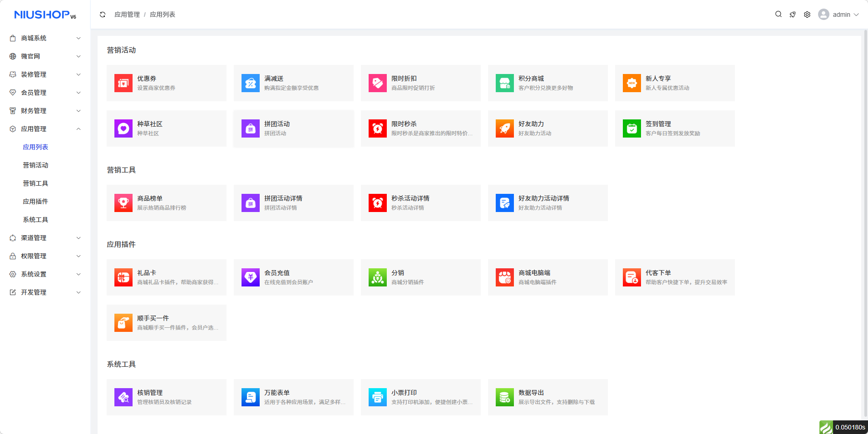Open the 新人专享 newcomer icon
The height and width of the screenshot is (434, 868).
(632, 83)
